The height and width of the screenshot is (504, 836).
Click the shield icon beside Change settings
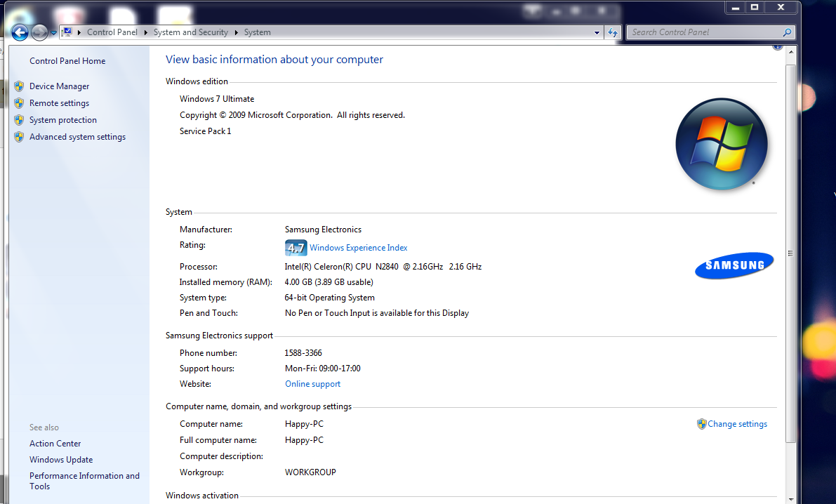(x=702, y=424)
